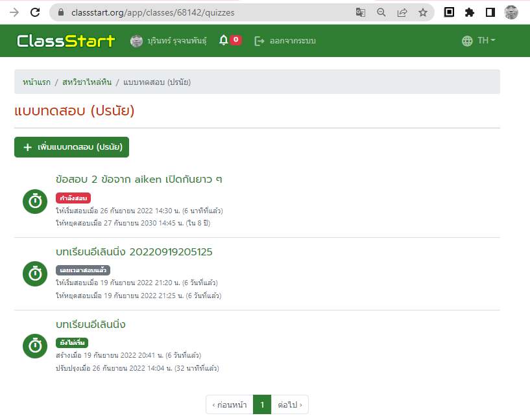The width and height of the screenshot is (530, 420).
Task: Open the browser extensions puzzle icon
Action: [470, 12]
